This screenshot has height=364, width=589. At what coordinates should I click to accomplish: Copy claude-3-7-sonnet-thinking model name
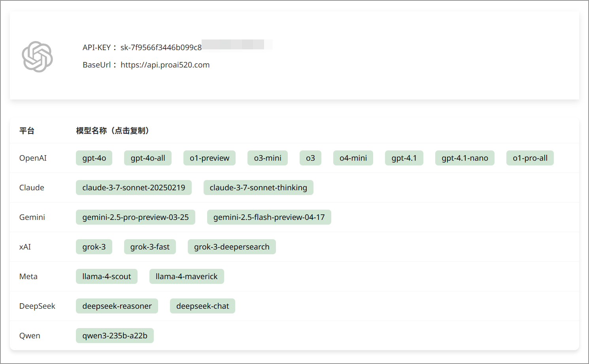point(259,188)
